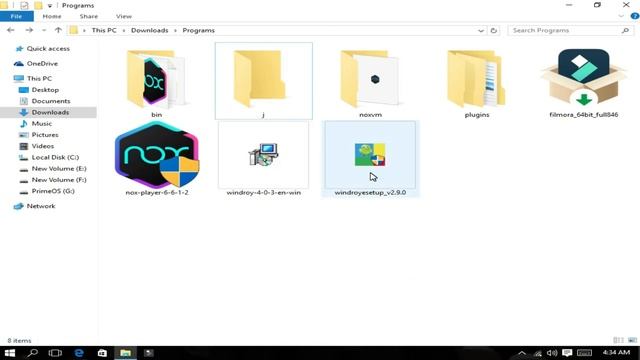Switch to large icons view button
Screen dimensions: 640x360
click(x=632, y=340)
